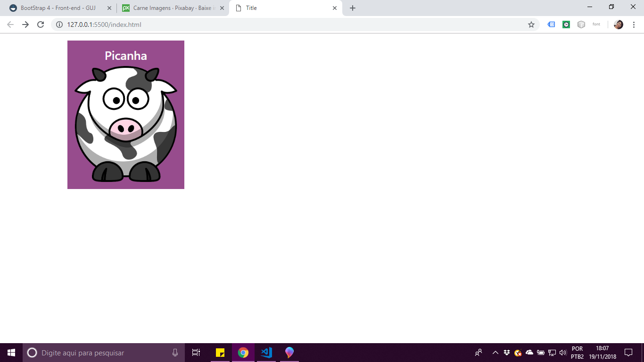Image resolution: width=644 pixels, height=362 pixels.
Task: Open a new browser tab
Action: click(x=353, y=8)
